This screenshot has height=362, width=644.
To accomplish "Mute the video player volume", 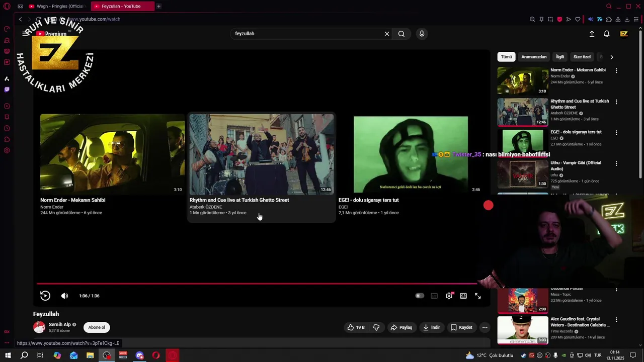I will (x=64, y=296).
